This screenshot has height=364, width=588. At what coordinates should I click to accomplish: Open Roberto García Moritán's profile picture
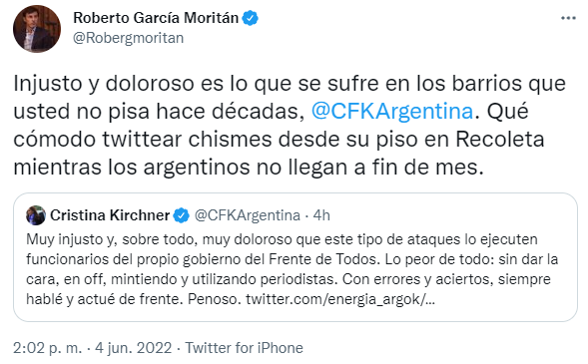point(37,29)
